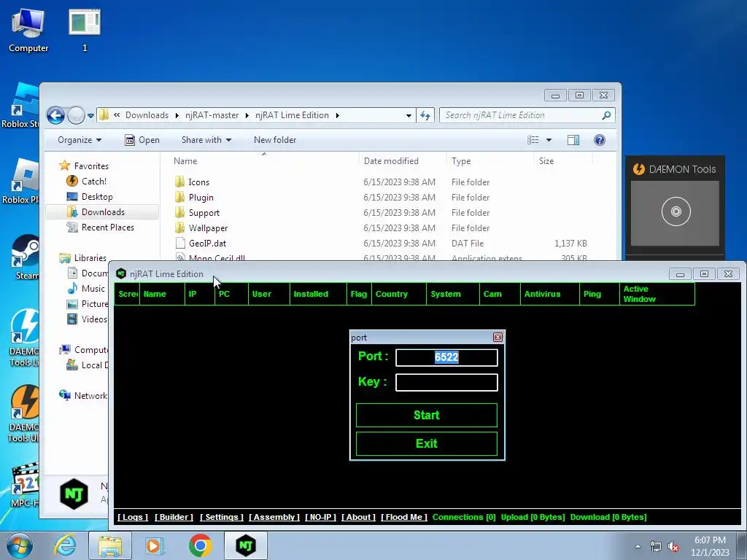
Task: Click the Ping column header
Action: click(600, 294)
